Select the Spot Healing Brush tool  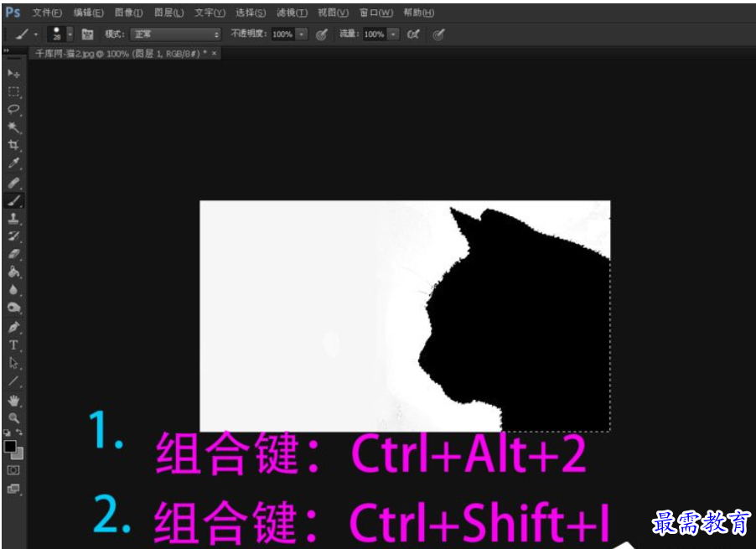coord(13,183)
